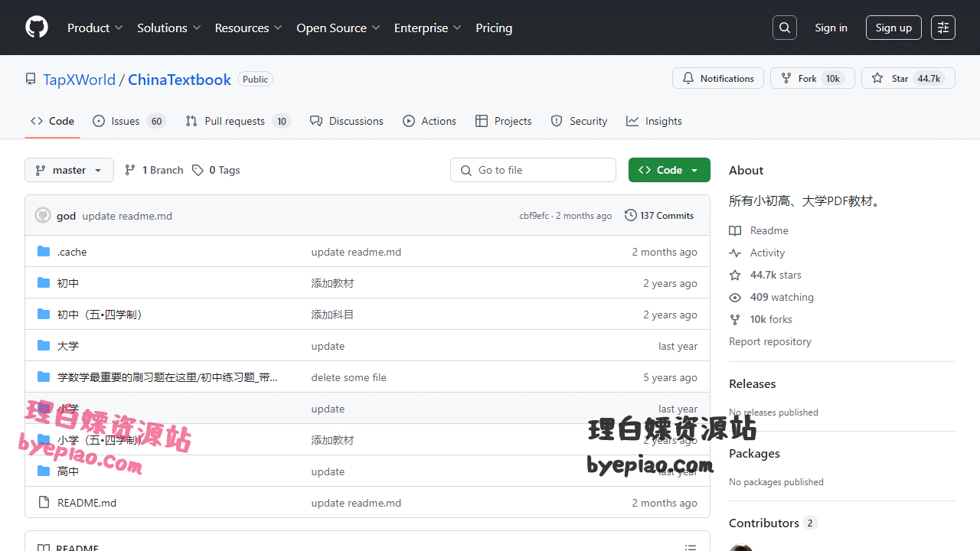
Task: Click 'update readme.md' latest commit message
Action: [127, 216]
